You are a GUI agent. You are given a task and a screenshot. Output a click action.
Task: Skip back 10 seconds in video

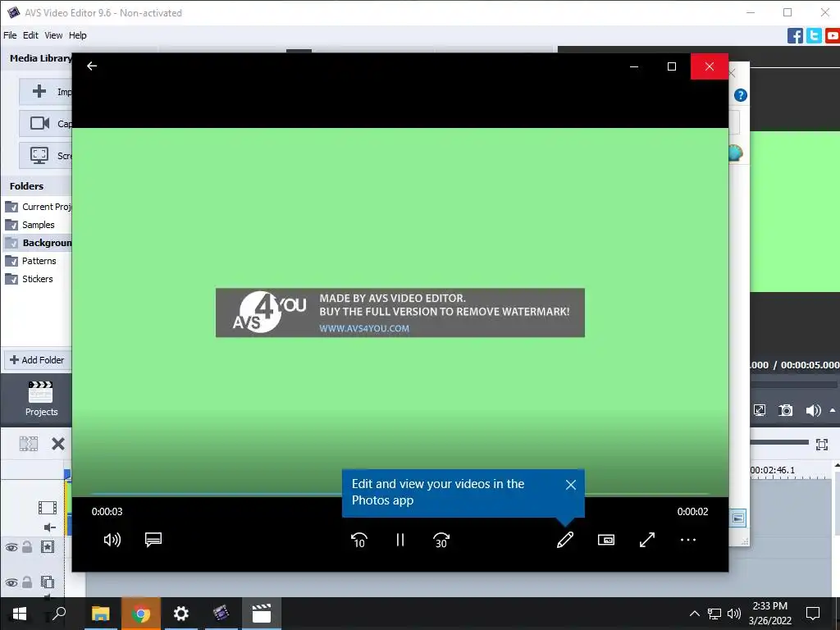coord(359,540)
